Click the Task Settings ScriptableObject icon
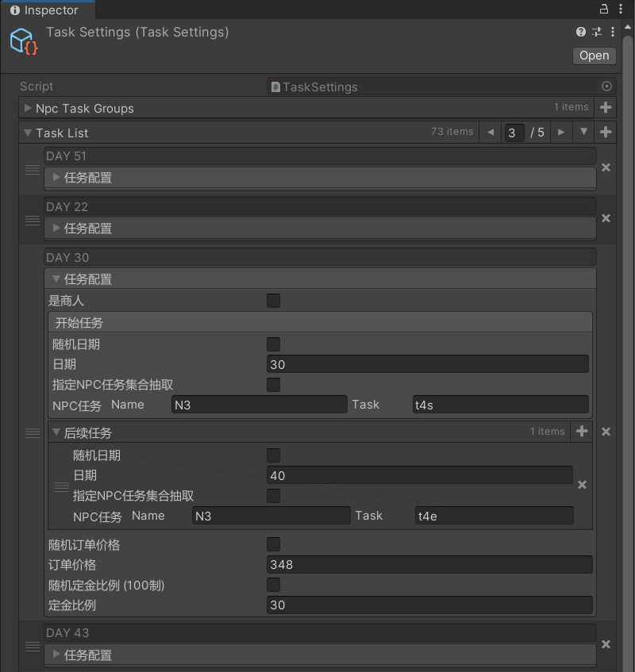The width and height of the screenshot is (635, 672). click(24, 41)
